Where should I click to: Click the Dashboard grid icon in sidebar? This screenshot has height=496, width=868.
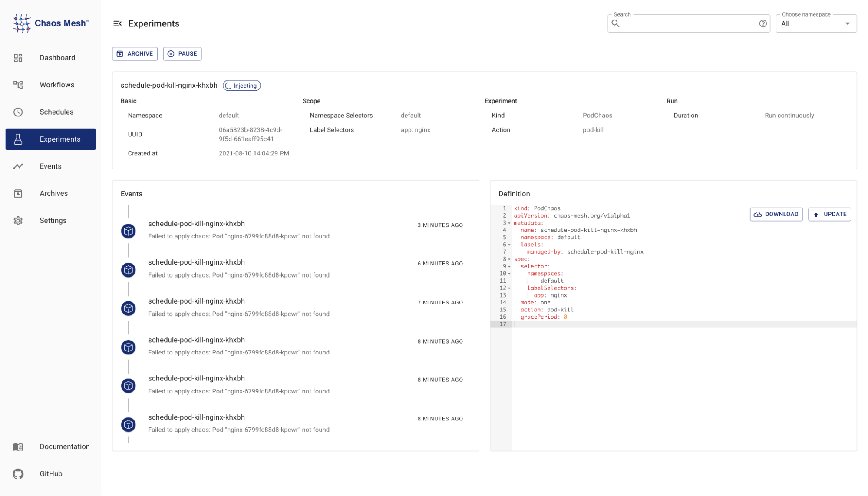pyautogui.click(x=18, y=57)
